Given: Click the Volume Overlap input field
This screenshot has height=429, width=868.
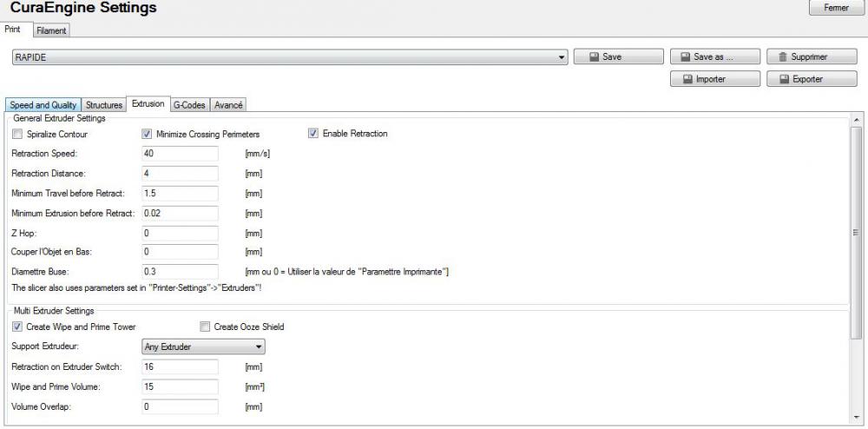Looking at the screenshot, I should coord(180,406).
